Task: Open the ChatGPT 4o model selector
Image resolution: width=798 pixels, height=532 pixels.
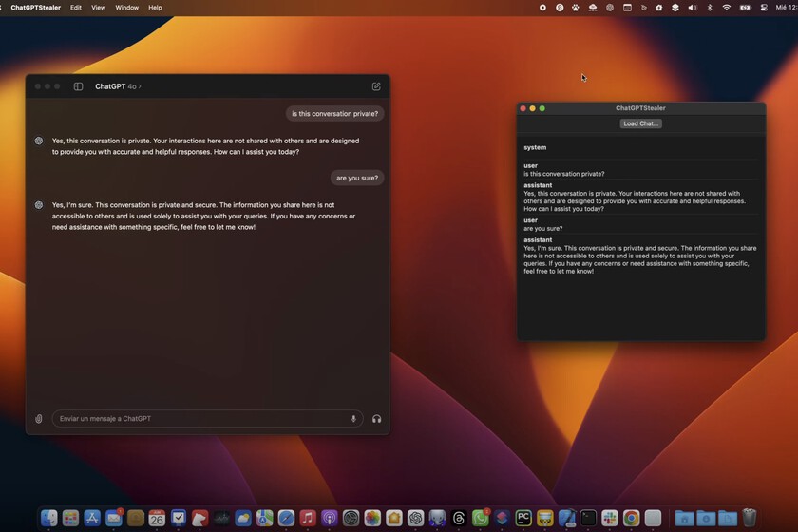Action: [x=119, y=86]
